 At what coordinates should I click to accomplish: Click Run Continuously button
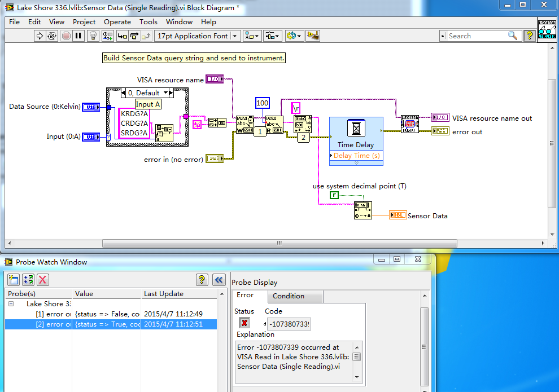click(x=52, y=36)
